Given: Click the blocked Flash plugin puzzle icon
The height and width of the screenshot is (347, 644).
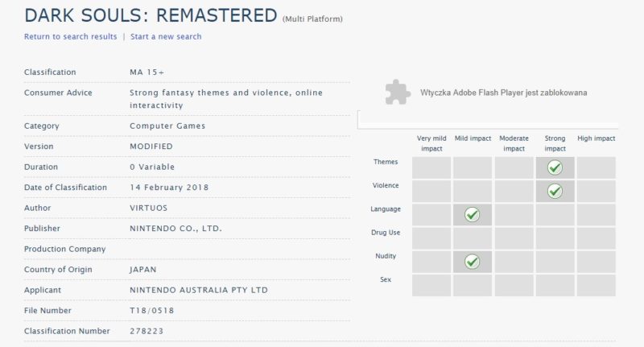Looking at the screenshot, I should 395,93.
